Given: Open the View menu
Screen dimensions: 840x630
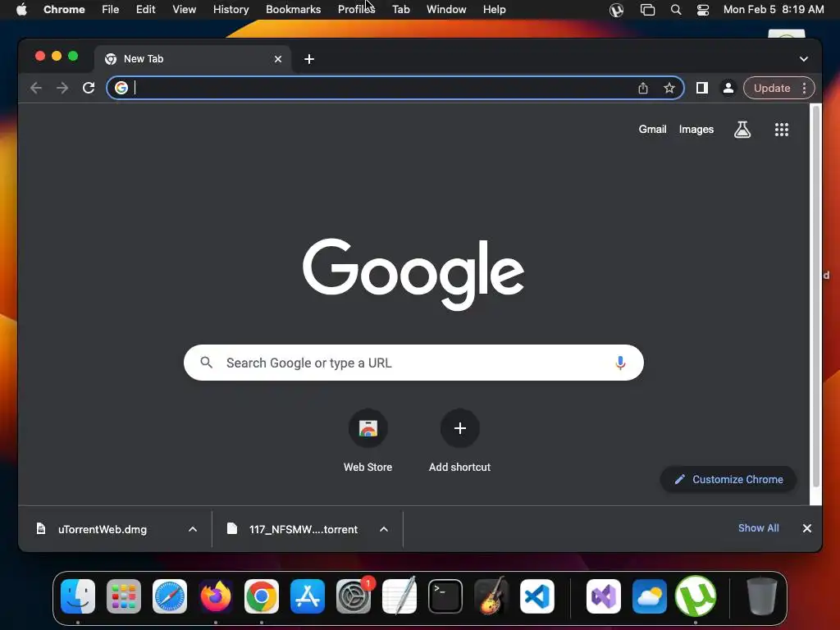Looking at the screenshot, I should [185, 10].
